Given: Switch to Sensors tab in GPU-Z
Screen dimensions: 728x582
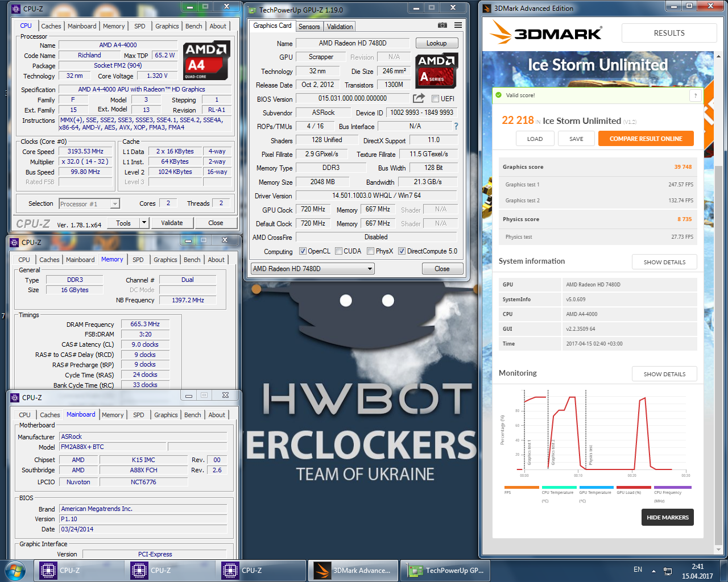Looking at the screenshot, I should coord(309,27).
